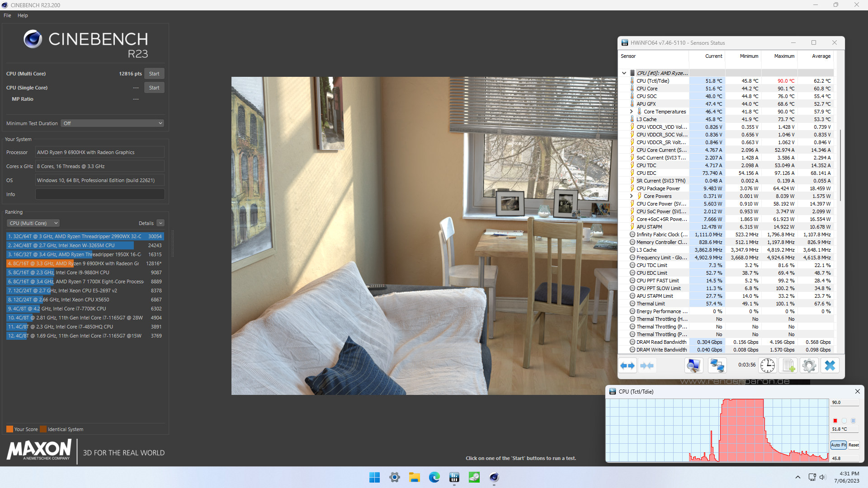Open File Explorer from taskbar
The image size is (868, 488).
[415, 477]
